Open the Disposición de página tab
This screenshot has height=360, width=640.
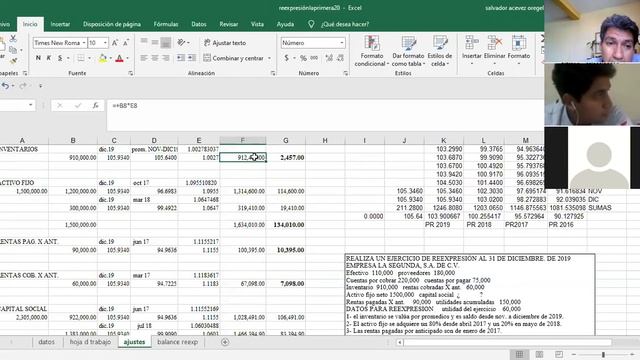click(x=112, y=24)
